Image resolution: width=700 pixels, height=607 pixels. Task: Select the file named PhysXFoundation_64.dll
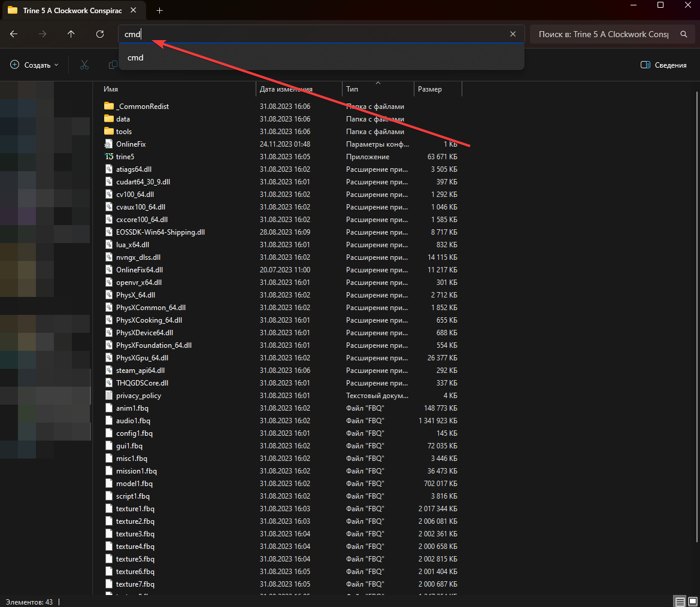[154, 345]
